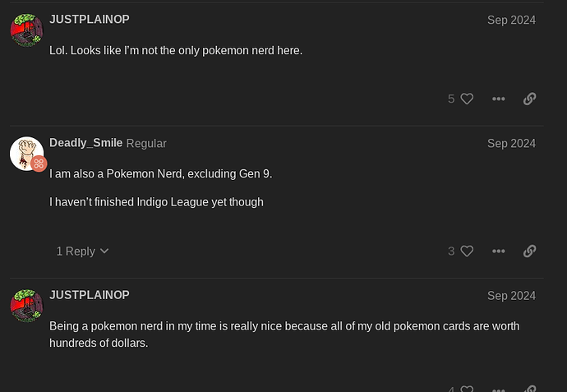Viewport: 567px width, 392px height.
Task: Open Deadly_Smile username link
Action: pyautogui.click(x=85, y=143)
